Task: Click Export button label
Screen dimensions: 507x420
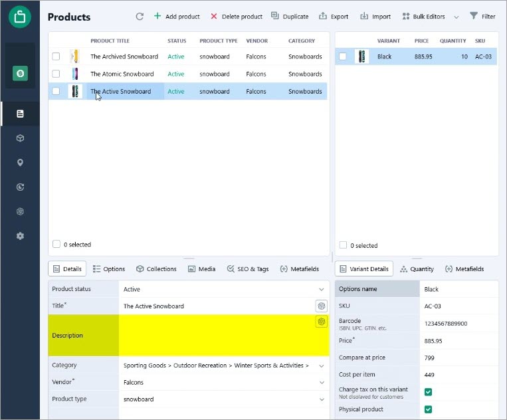Action: click(340, 17)
